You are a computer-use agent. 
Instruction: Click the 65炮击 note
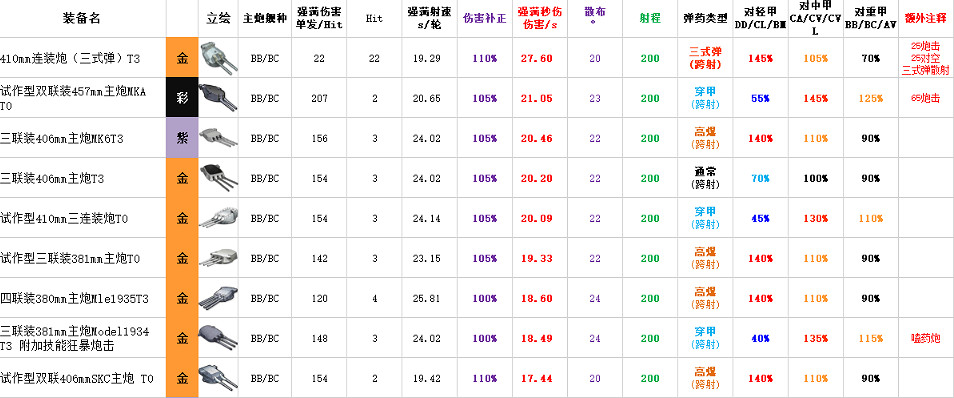point(925,98)
